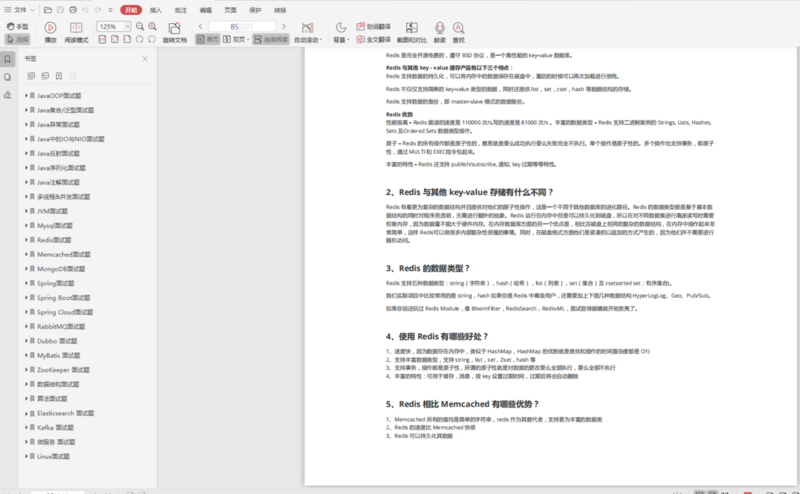This screenshot has width=800, height=494.
Task: Set actual size view icon
Action: tap(102, 39)
